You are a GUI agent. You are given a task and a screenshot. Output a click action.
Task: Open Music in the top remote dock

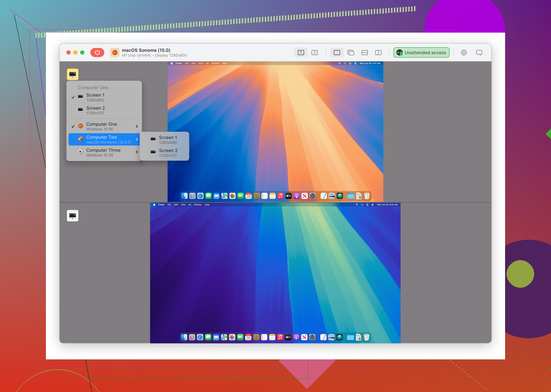(281, 196)
